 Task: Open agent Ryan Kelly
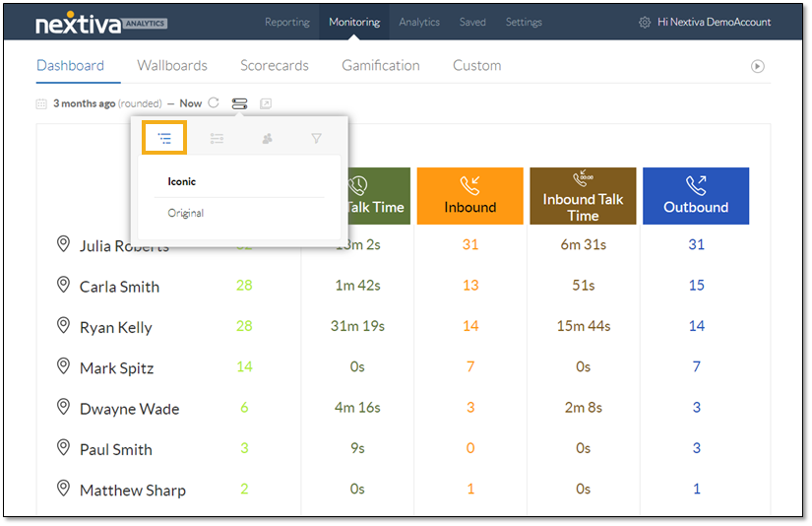(x=116, y=328)
